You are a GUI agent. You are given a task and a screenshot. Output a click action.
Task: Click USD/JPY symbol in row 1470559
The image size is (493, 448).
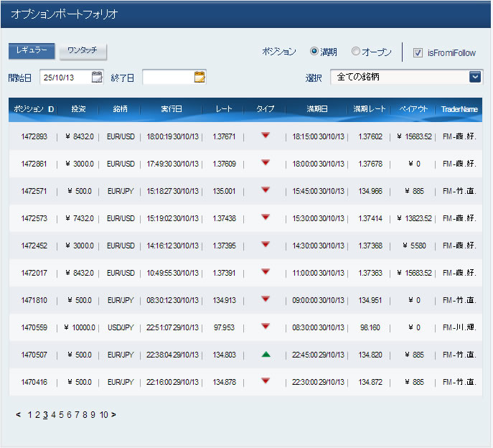(121, 327)
